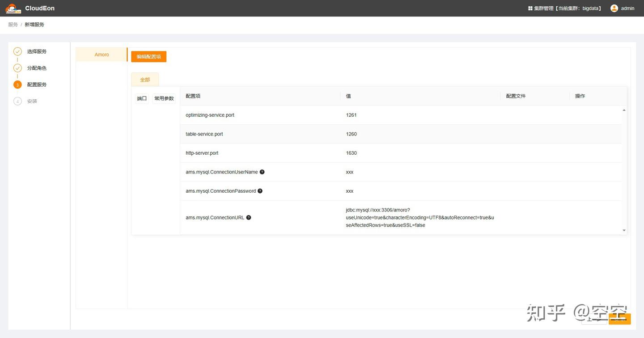Click the 服务 breadcrumb link
Viewport: 644px width, 338px height.
(x=13, y=25)
